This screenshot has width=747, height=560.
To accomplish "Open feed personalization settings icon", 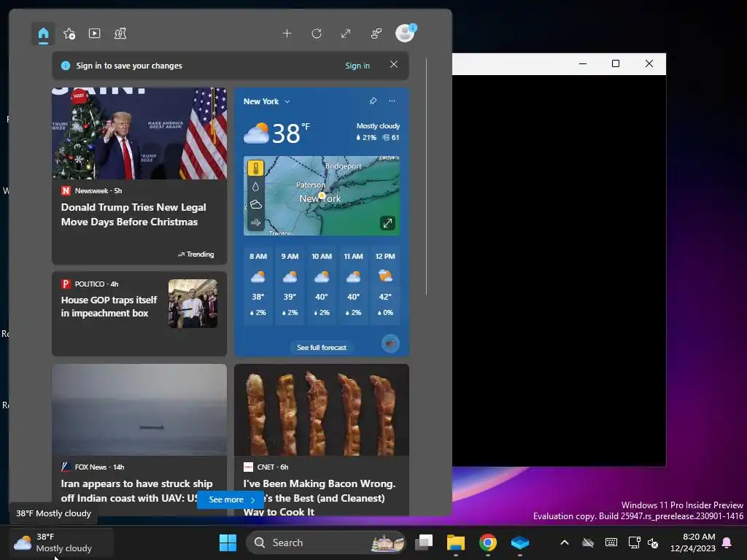I will pos(376,34).
